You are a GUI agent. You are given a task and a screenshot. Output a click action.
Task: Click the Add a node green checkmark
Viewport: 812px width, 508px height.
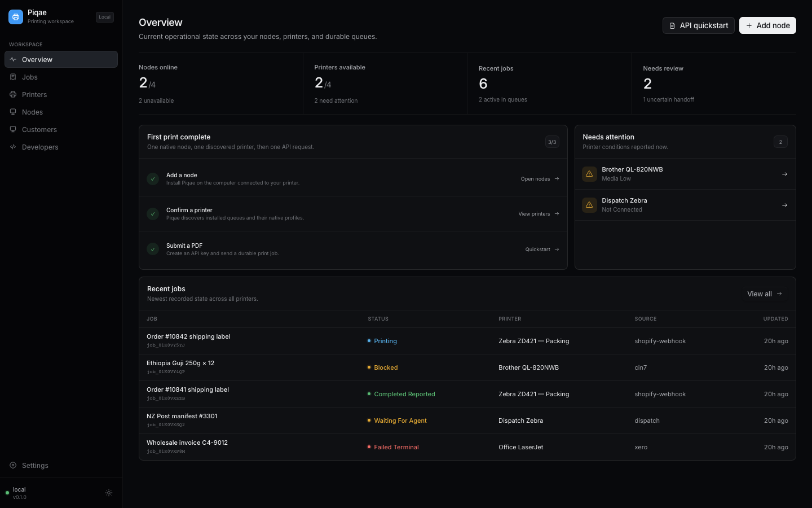[x=153, y=179]
